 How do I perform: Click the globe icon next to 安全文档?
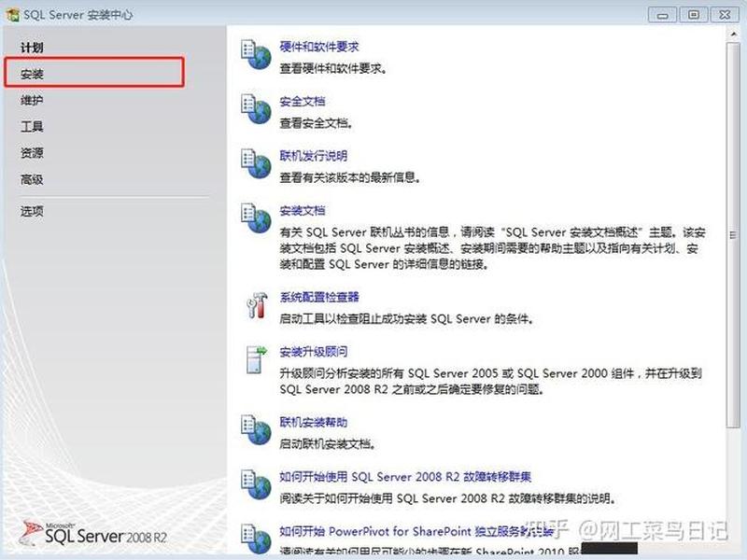coord(256,109)
